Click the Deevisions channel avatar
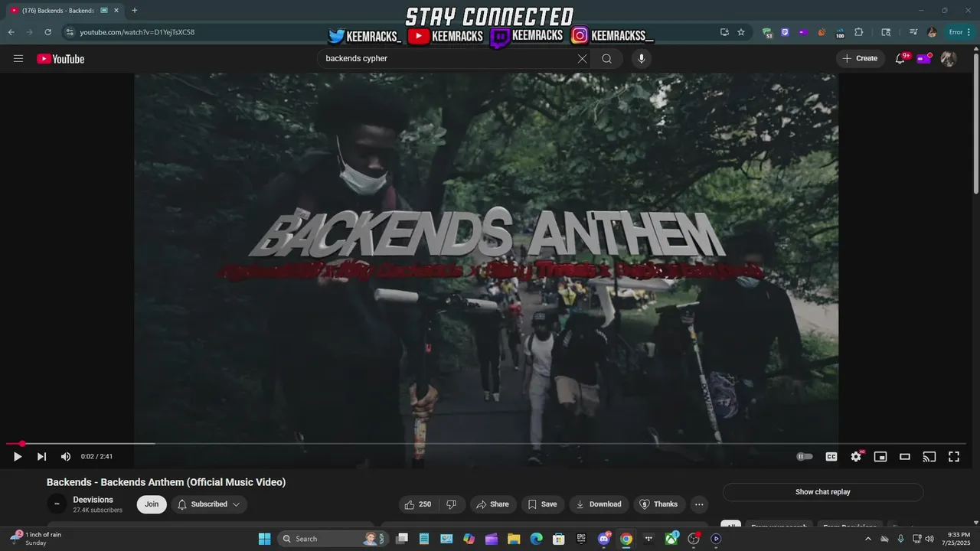Viewport: 980px width, 551px height. [57, 504]
